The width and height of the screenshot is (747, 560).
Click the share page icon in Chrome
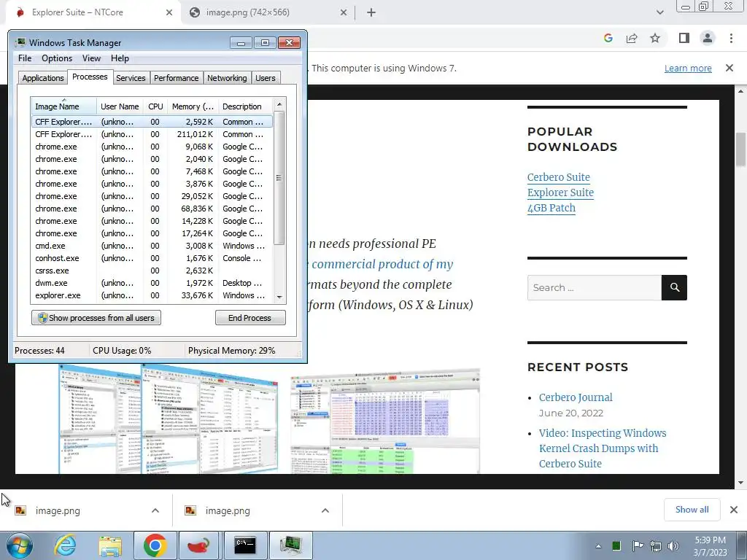(632, 38)
